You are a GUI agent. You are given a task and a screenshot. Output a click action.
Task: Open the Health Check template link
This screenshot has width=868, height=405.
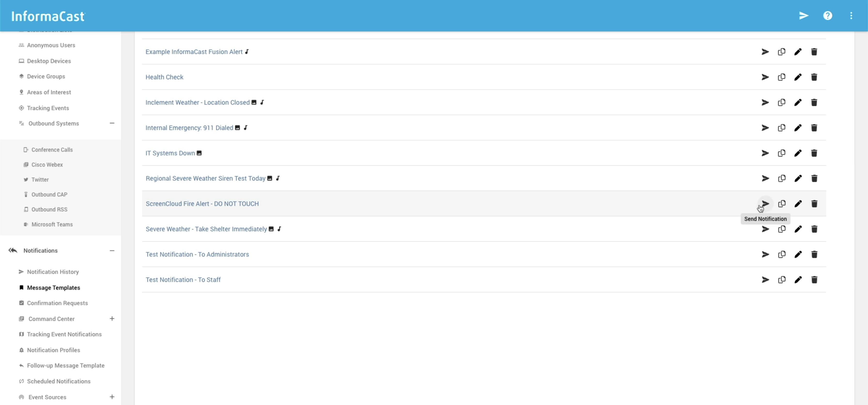(164, 77)
